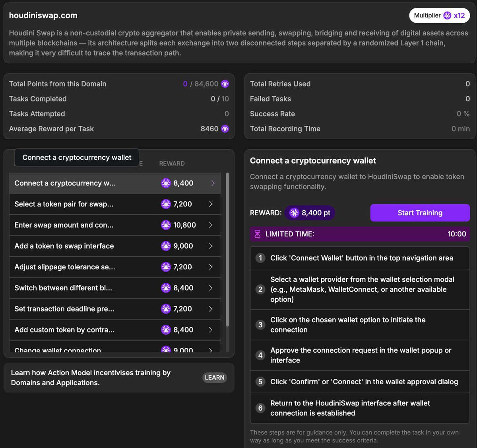Click the points icon in the 8,400 pt reward pill
Image resolution: width=477 pixels, height=448 pixels.
294,213
